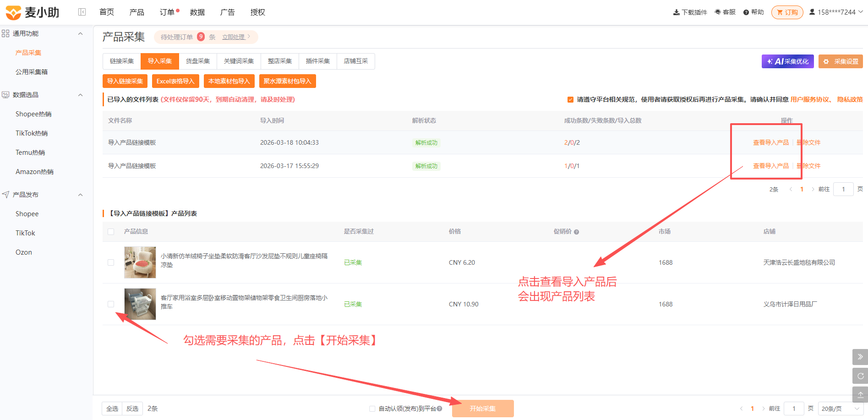Image resolution: width=868 pixels, height=420 pixels.
Task: Open the 订单 top menu
Action: point(167,12)
